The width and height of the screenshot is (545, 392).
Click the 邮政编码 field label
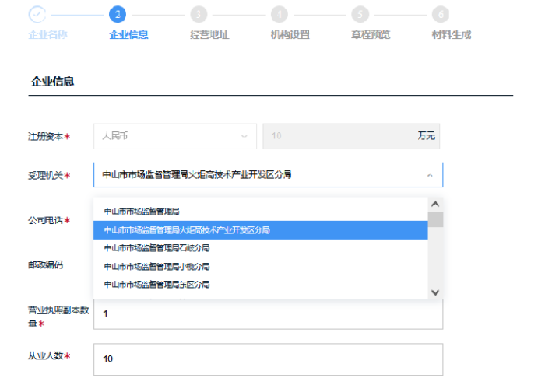45,265
